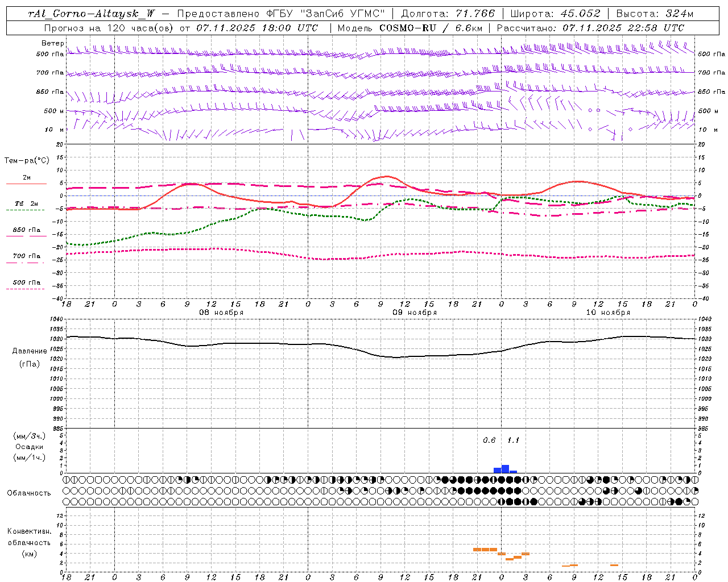Click the "09 ноября" date label
Viewport: 728px width, 582px height.
415,313
